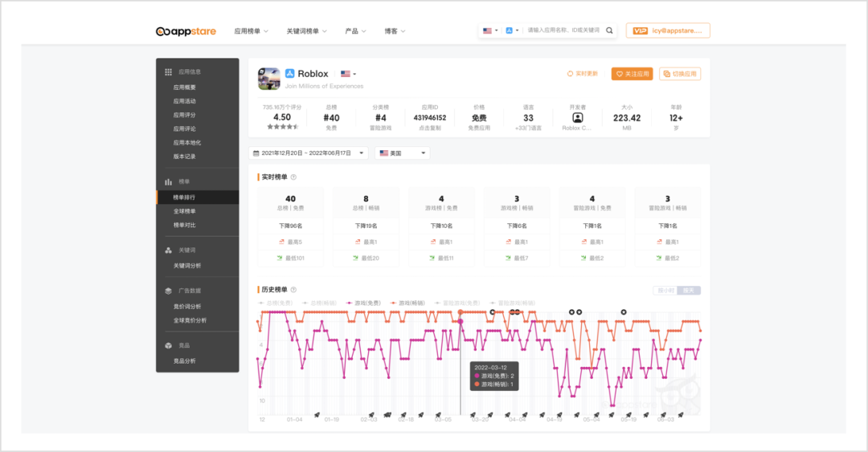The image size is (868, 452).
Task: Click the appstare logo
Action: (186, 31)
